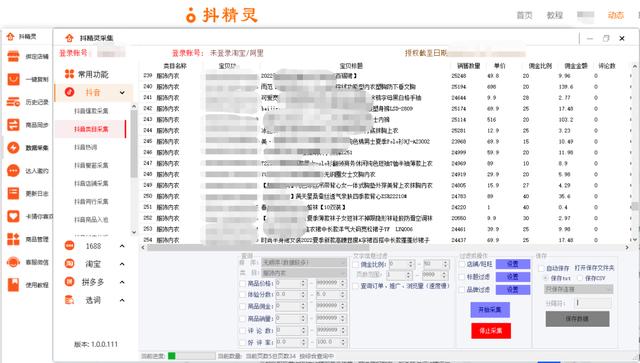Enable the 商品销量 filter checkbox
640x363 pixels.
(x=242, y=318)
